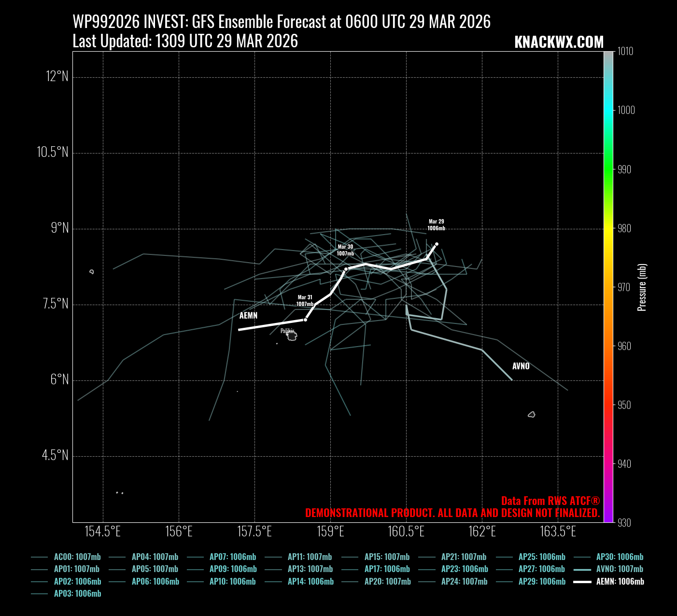The width and height of the screenshot is (677, 616).
Task: Click the AVNO legend line sample
Action: 582,570
